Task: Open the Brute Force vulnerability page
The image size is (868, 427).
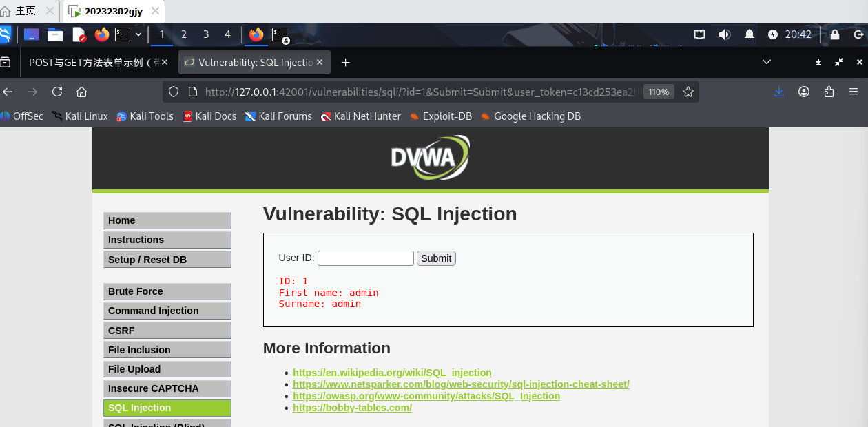Action: pyautogui.click(x=167, y=291)
